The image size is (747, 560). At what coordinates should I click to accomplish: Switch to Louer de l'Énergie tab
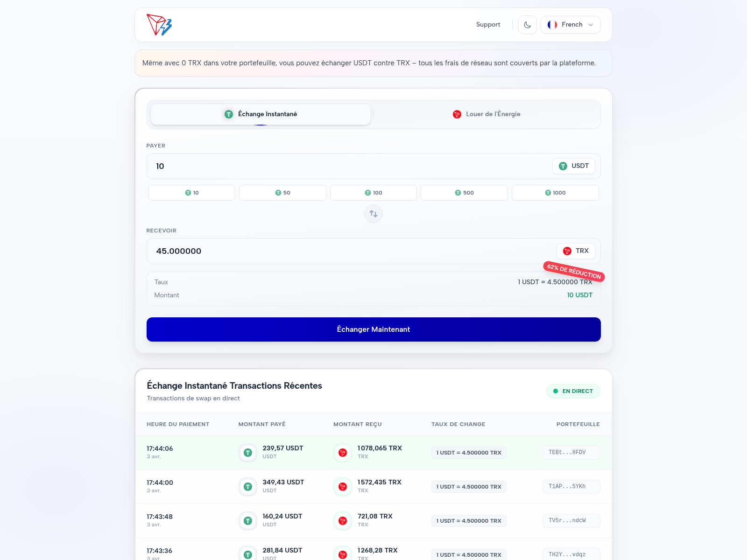(x=486, y=114)
